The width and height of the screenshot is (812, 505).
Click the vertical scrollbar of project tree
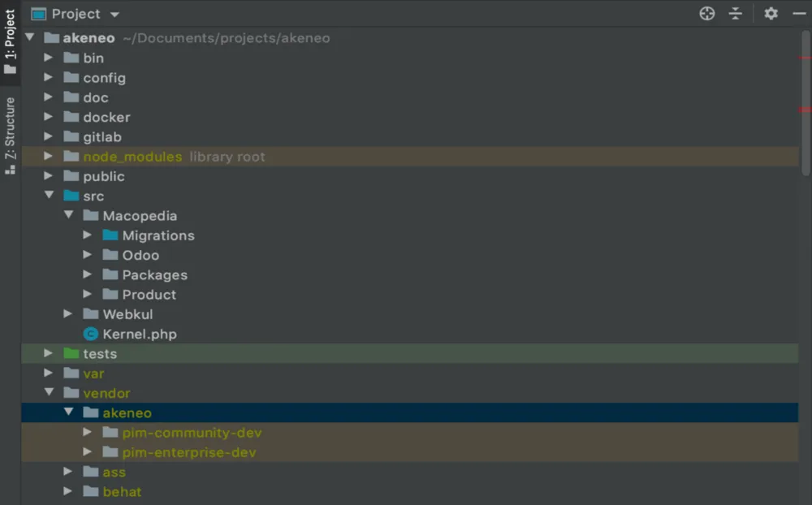806,104
